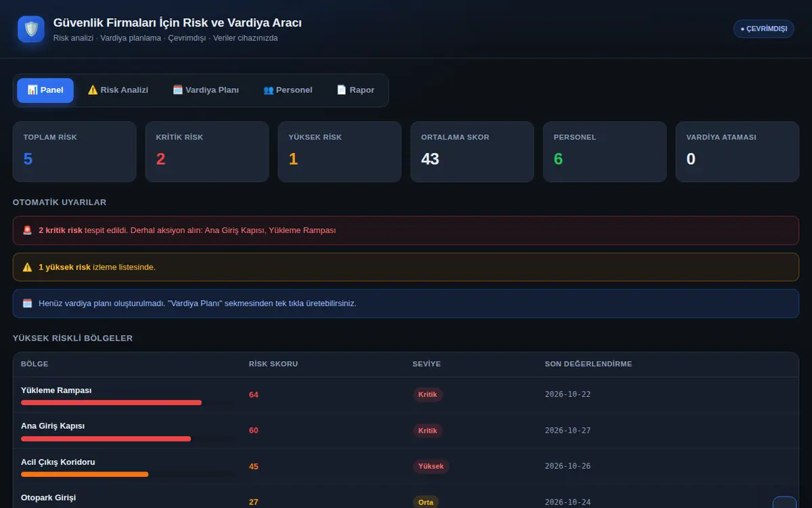This screenshot has width=812, height=508.
Task: Click the BÖLGE column header
Action: tap(35, 364)
